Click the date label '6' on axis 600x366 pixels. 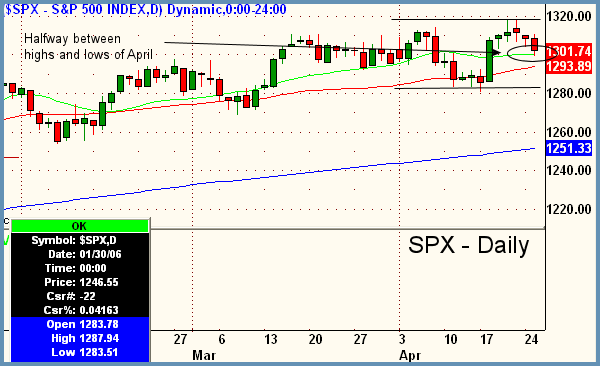click(x=222, y=339)
